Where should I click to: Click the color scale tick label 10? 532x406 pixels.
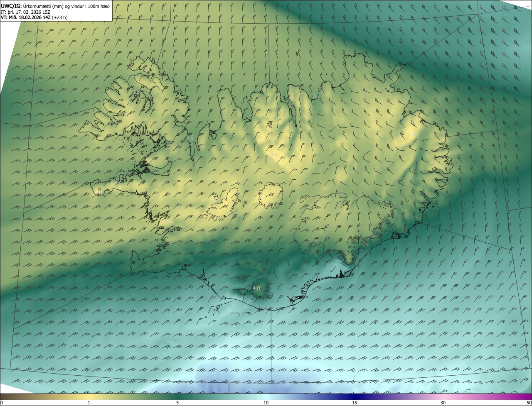[x=266, y=403]
